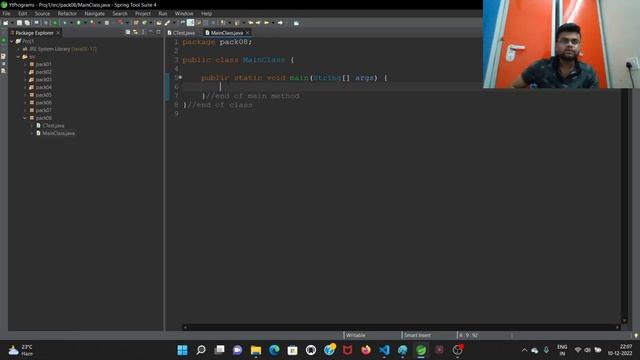Click the ENG IN language indicator

tap(562, 350)
